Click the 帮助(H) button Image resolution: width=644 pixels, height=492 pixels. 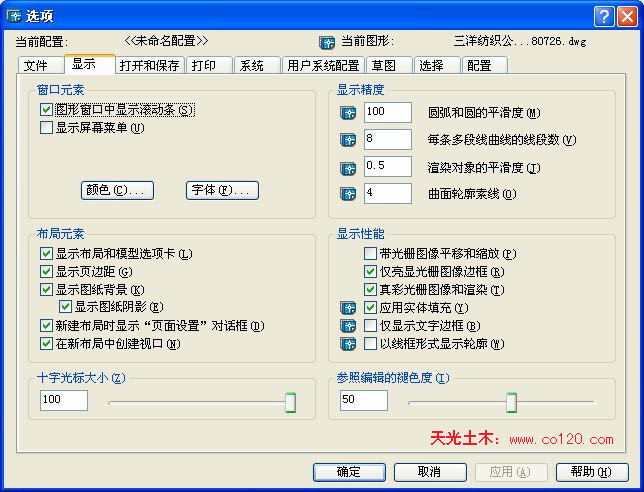tap(592, 472)
